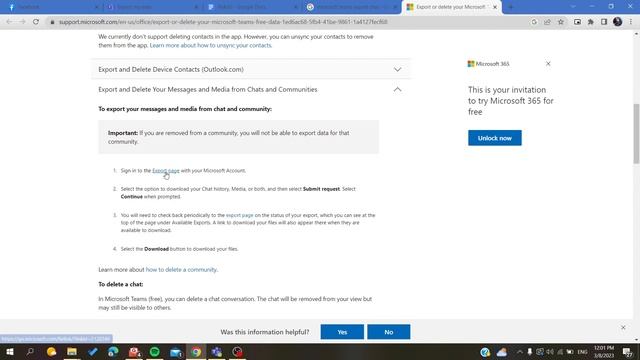Switch to the Google Docs tab
Viewport: 640px width, 360px height.
click(252, 7)
